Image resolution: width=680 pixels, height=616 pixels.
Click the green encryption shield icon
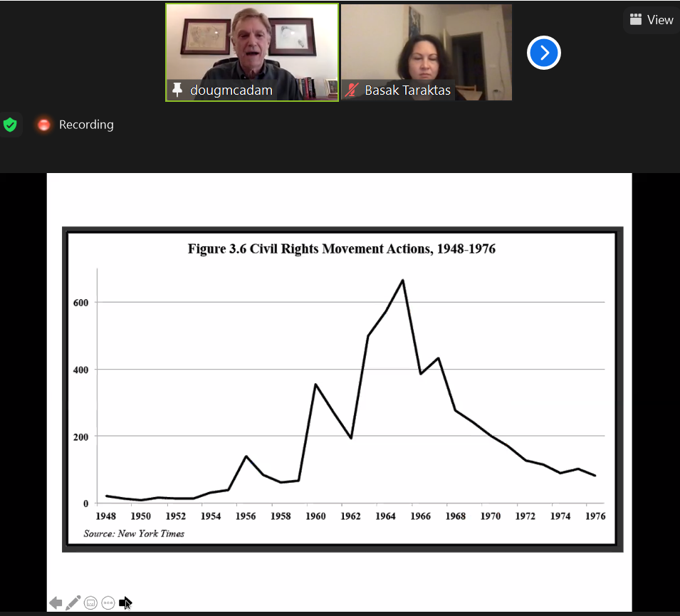pyautogui.click(x=10, y=125)
